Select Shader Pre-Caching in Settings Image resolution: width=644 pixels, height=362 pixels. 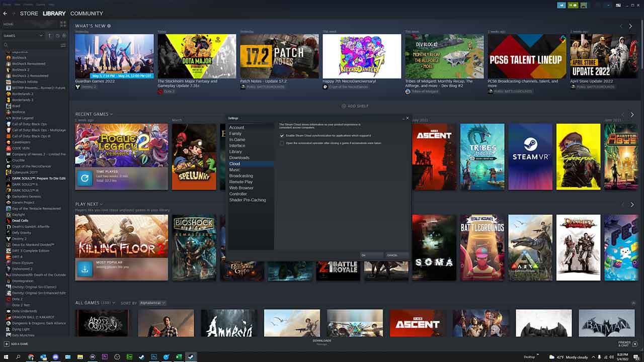248,200
